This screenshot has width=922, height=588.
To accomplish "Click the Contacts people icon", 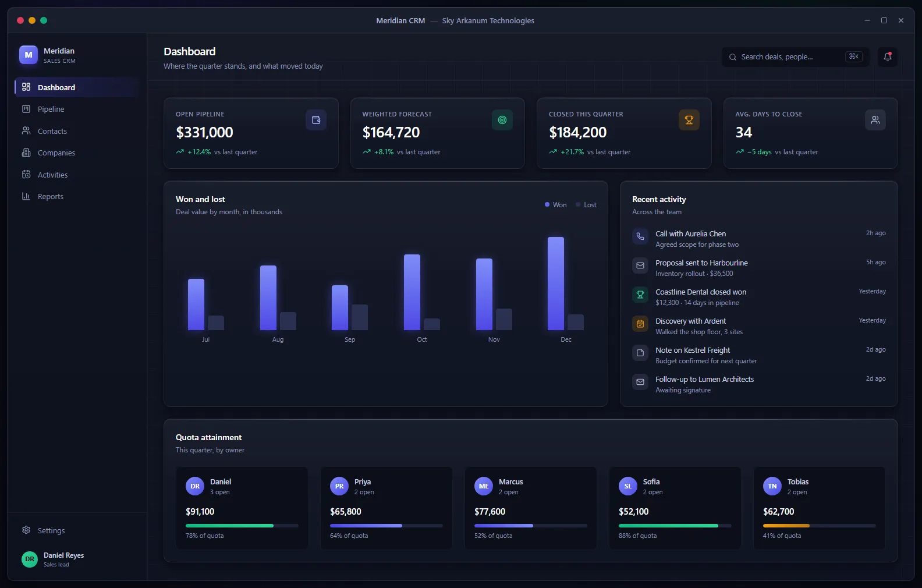I will tap(26, 131).
